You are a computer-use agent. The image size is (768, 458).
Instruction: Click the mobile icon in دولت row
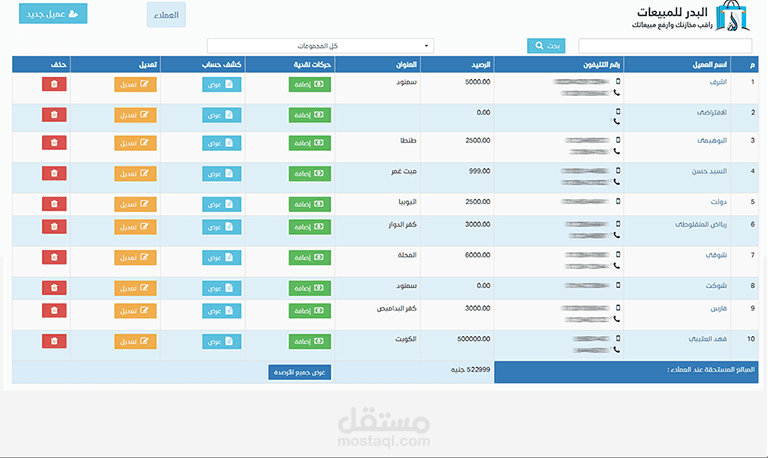click(x=618, y=201)
